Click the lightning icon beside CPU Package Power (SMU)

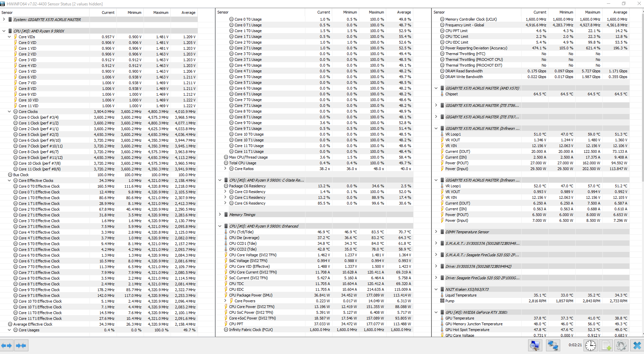pos(226,295)
